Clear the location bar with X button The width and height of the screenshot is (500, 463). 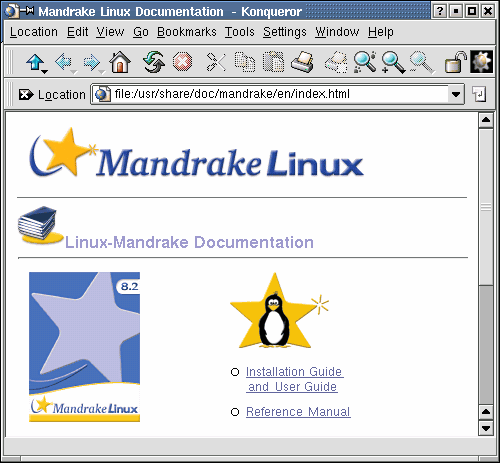pyautogui.click(x=25, y=95)
